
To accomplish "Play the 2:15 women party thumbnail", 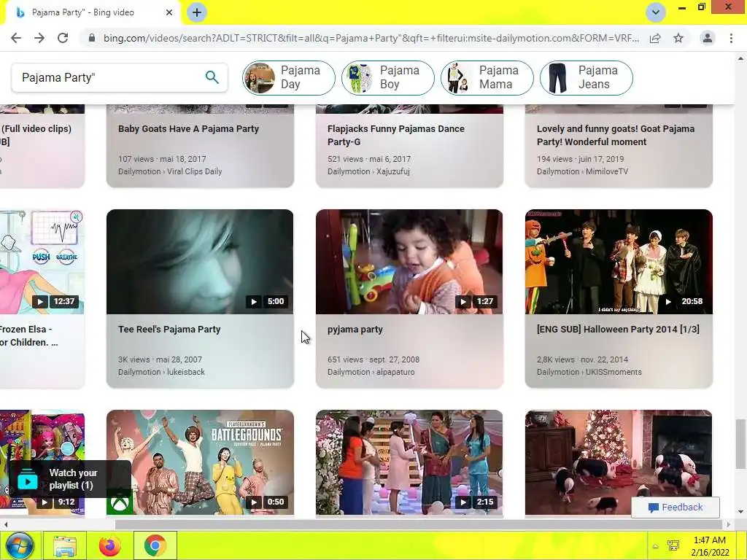I will (409, 462).
